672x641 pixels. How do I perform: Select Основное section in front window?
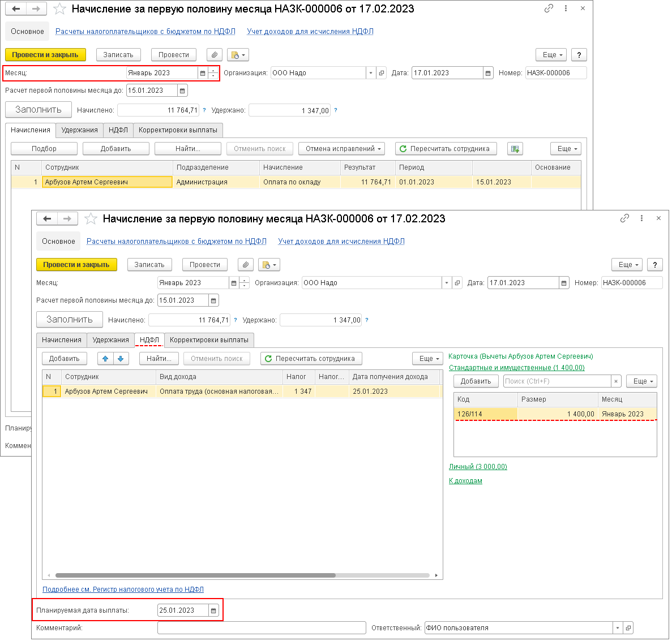[58, 242]
